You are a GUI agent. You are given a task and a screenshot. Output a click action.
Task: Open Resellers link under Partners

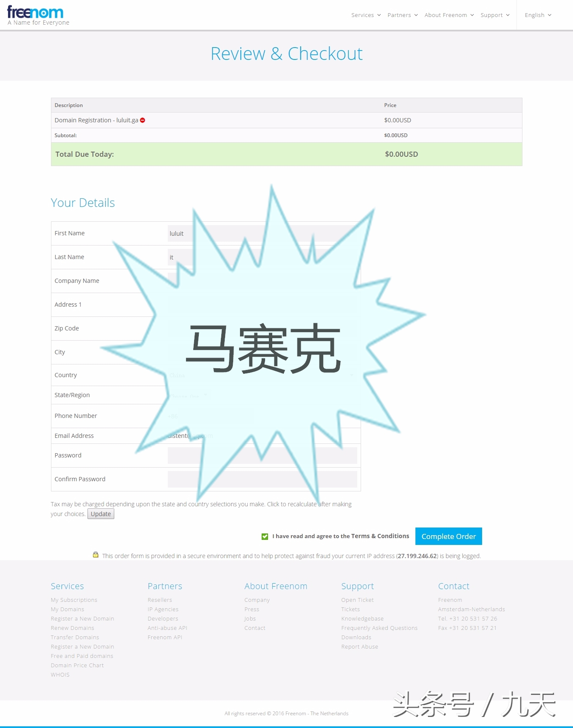pyautogui.click(x=160, y=600)
